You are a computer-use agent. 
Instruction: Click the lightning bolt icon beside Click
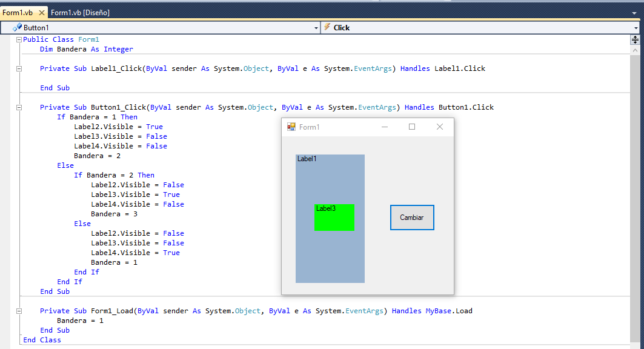coord(327,27)
